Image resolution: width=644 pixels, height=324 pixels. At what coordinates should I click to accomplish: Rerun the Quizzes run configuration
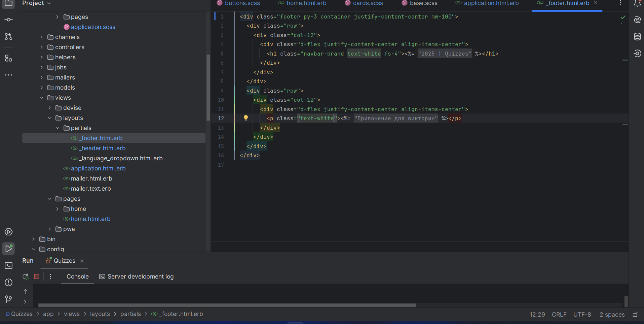coord(26,277)
